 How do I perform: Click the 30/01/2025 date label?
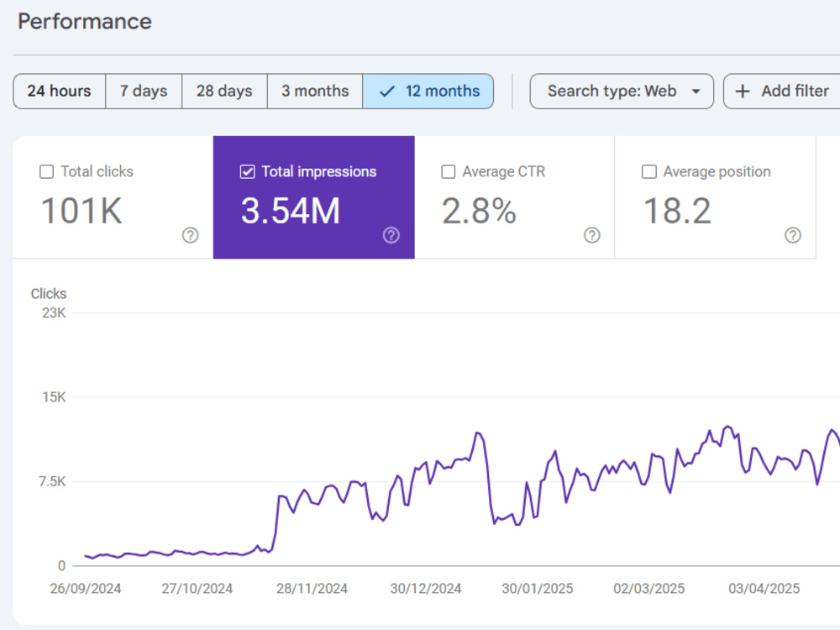click(x=538, y=588)
